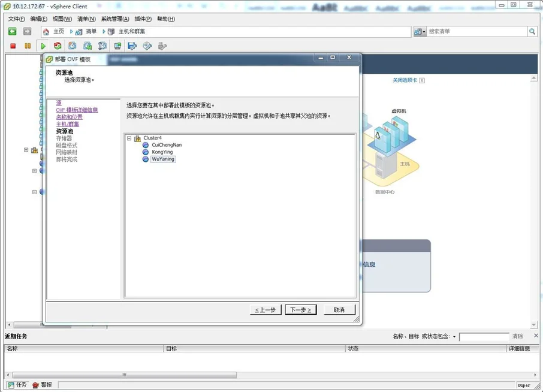Image resolution: width=543 pixels, height=392 pixels.
Task: Click the green Play (power on) toolbar icon
Action: tap(43, 46)
